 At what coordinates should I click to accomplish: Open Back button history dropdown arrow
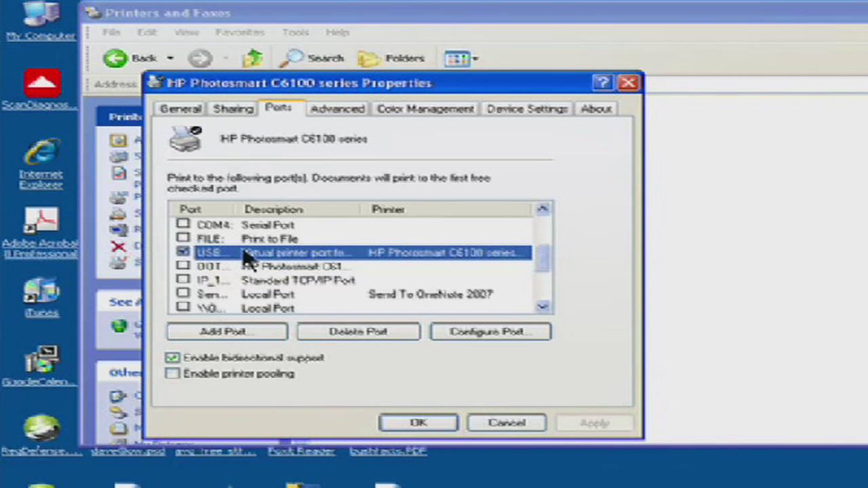point(170,58)
